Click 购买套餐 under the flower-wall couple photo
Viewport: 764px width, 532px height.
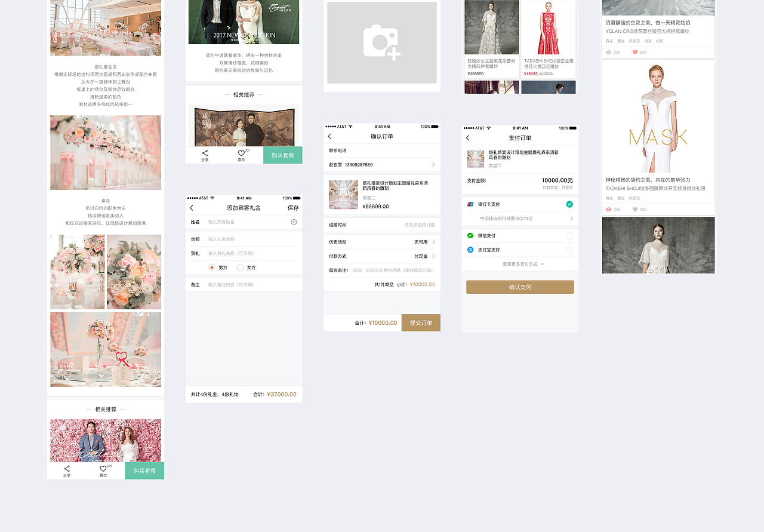[144, 471]
